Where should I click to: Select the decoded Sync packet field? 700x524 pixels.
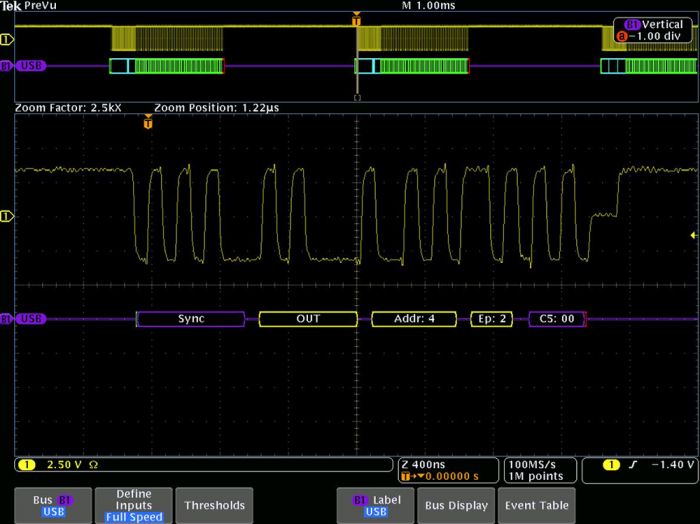click(191, 319)
